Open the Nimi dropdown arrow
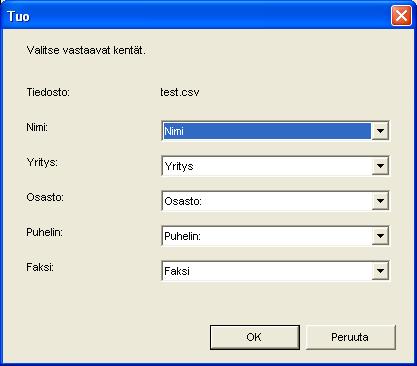417x366 pixels. click(x=380, y=131)
